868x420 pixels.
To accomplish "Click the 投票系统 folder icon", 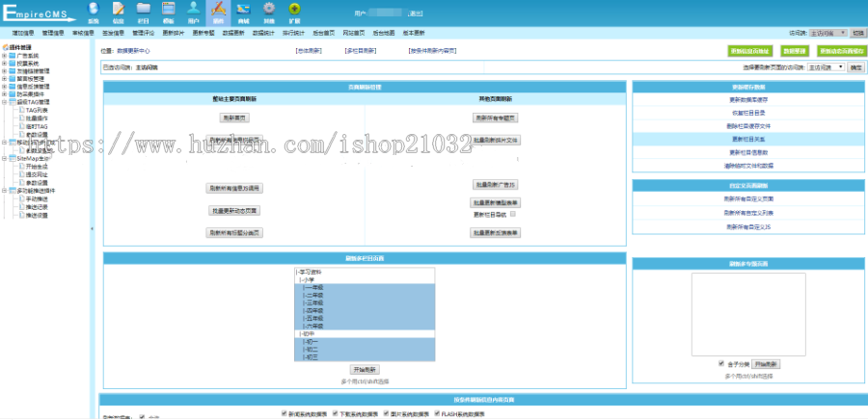I will coord(13,64).
